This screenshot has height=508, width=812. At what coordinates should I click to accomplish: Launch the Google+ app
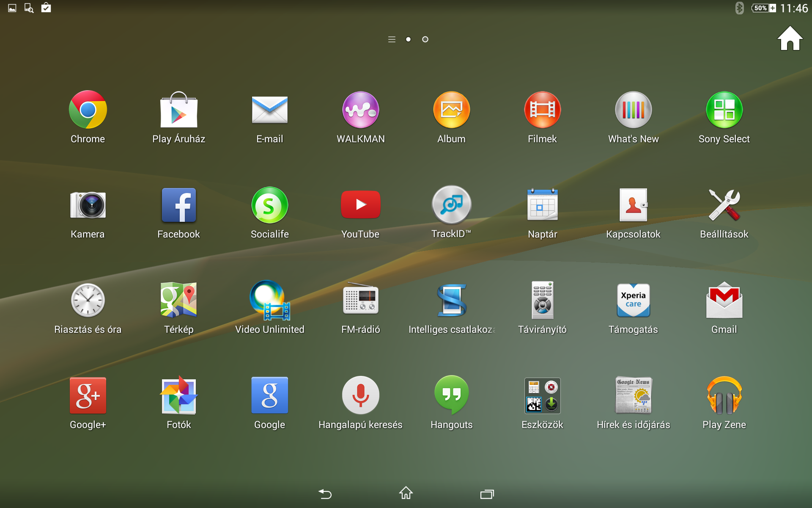88,395
